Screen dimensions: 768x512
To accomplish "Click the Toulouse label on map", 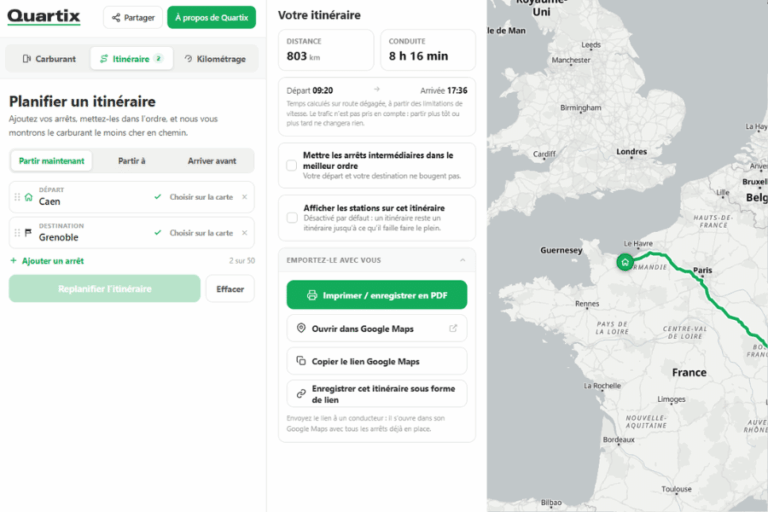I will pos(676,489).
